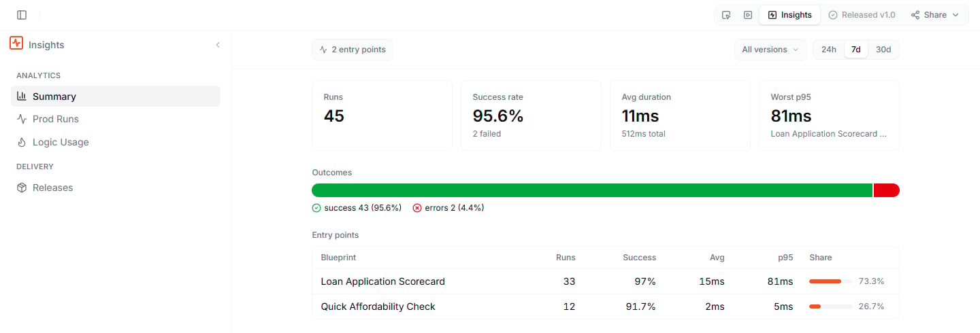Click the 97% success value for Loan Scorecard
This screenshot has width=980, height=333.
click(644, 281)
